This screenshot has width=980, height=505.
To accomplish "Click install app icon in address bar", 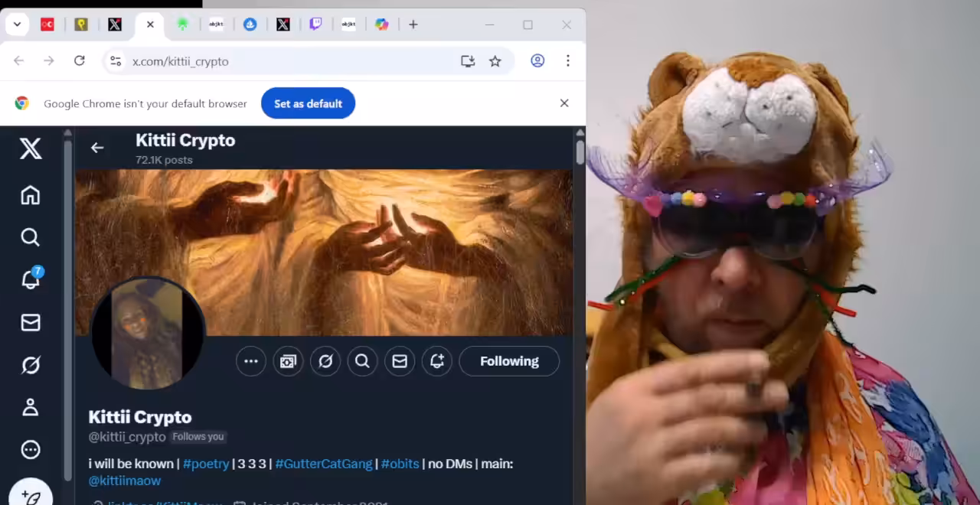I will pyautogui.click(x=468, y=61).
